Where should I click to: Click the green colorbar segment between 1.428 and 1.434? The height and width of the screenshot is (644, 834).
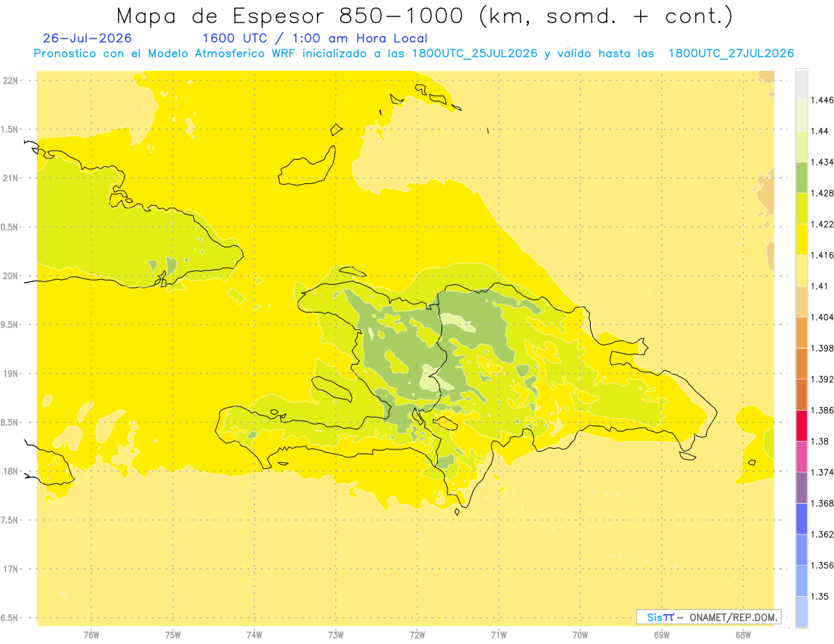801,177
